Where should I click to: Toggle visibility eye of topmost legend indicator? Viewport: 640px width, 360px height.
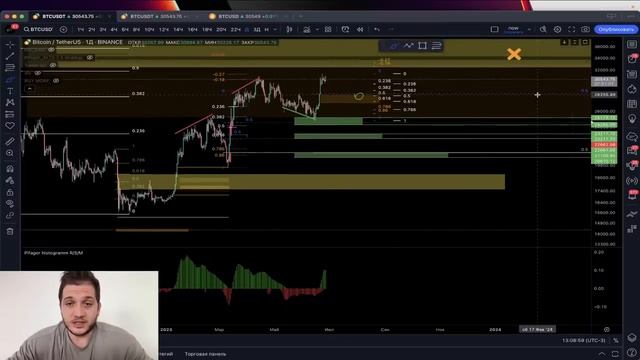pyautogui.click(x=51, y=50)
